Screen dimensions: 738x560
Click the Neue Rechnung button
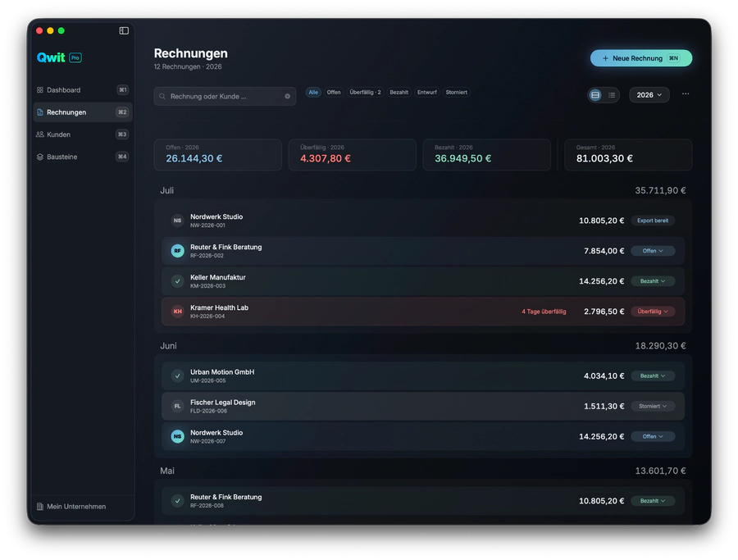click(x=641, y=58)
